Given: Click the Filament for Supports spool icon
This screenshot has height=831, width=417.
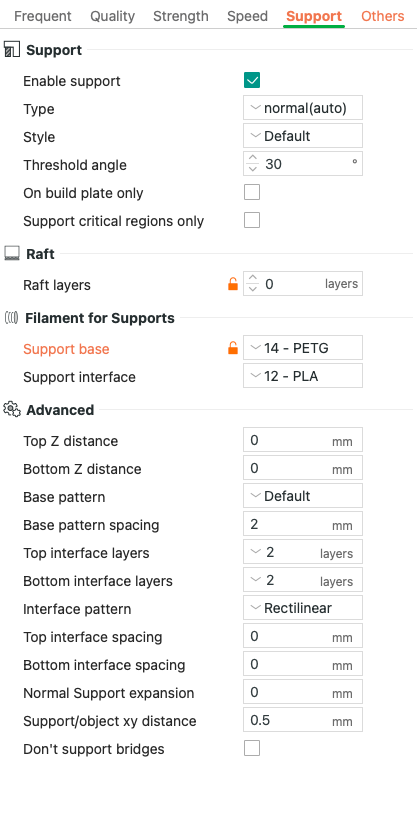Looking at the screenshot, I should [12, 318].
